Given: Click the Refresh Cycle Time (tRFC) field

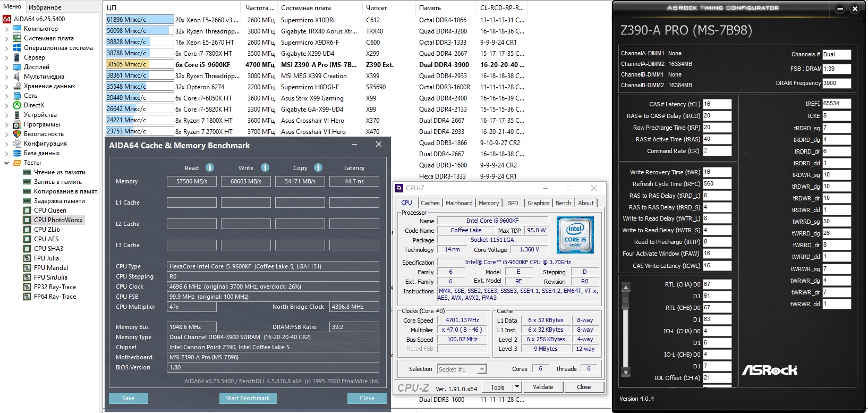Looking at the screenshot, I should (717, 184).
